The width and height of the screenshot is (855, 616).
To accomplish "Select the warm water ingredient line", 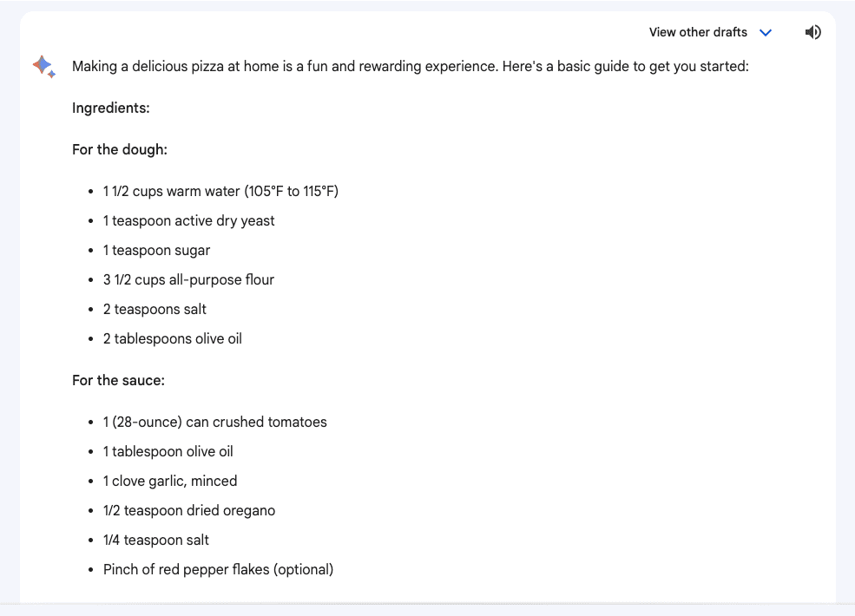I will [220, 192].
